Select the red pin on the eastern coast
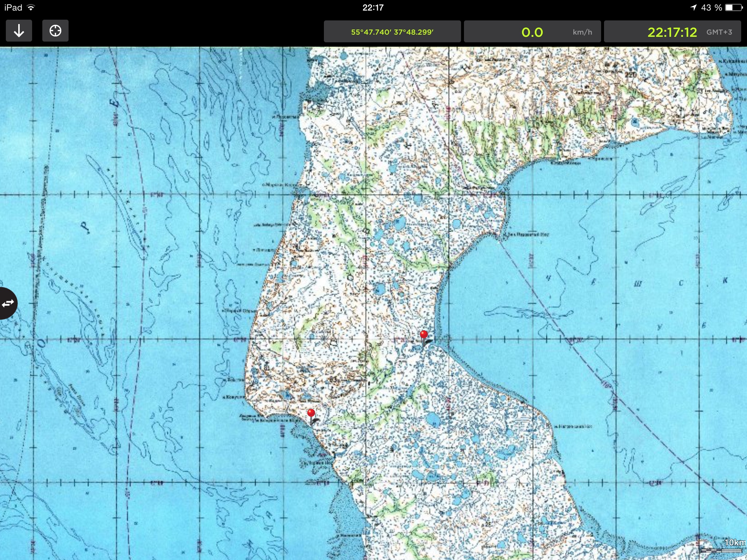The height and width of the screenshot is (560, 747). [424, 335]
